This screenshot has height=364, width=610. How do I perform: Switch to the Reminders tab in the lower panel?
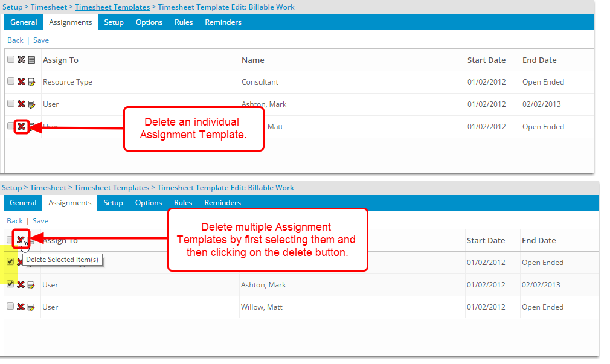(222, 203)
